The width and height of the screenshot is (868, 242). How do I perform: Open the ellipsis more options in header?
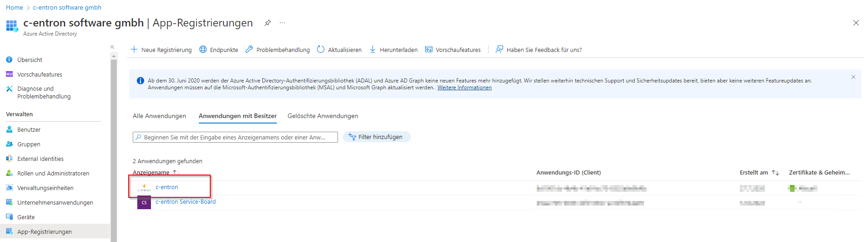pos(282,23)
